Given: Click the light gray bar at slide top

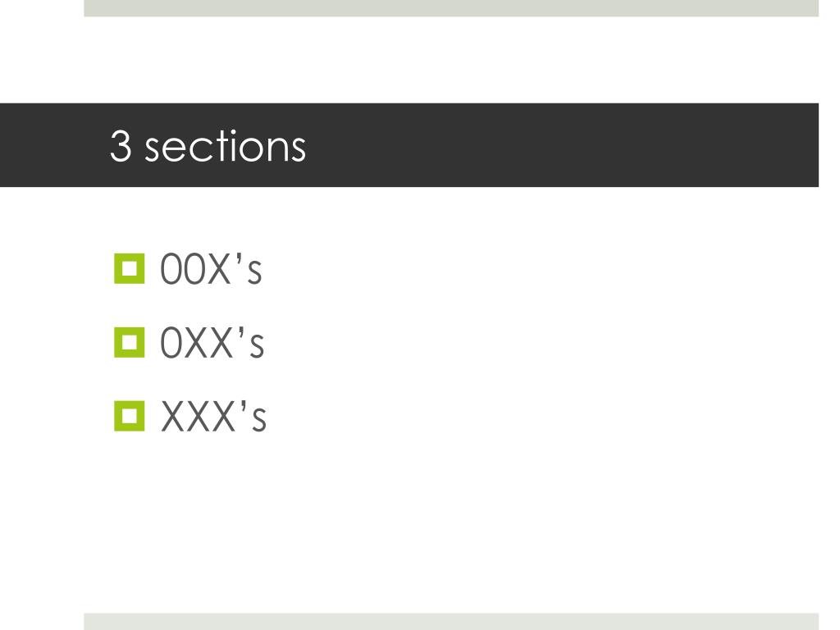Looking at the screenshot, I should [451, 8].
